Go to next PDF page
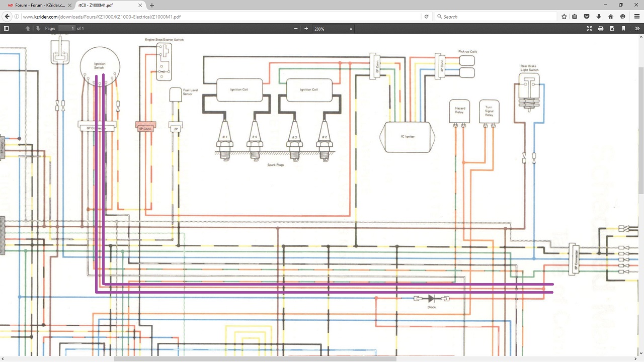The height and width of the screenshot is (362, 644). (38, 29)
